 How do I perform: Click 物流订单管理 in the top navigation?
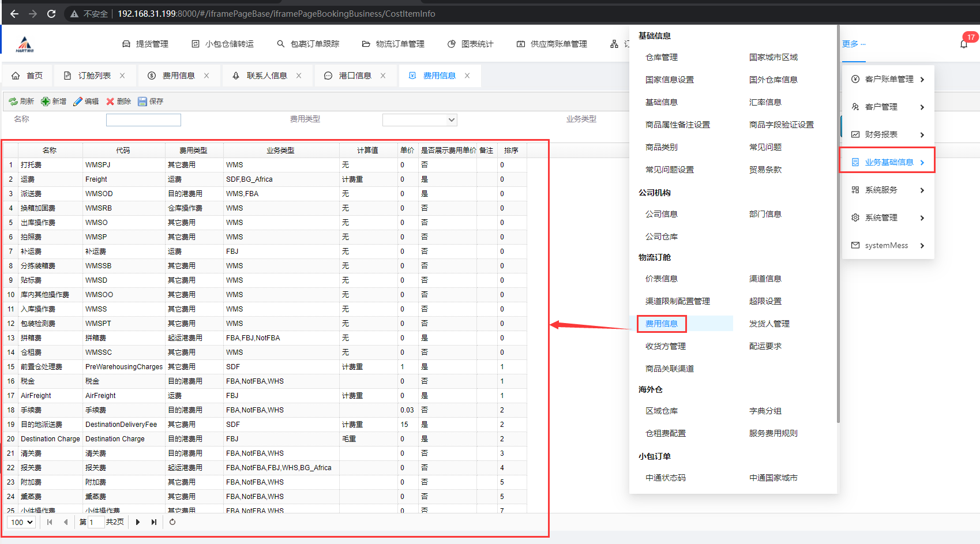(399, 44)
